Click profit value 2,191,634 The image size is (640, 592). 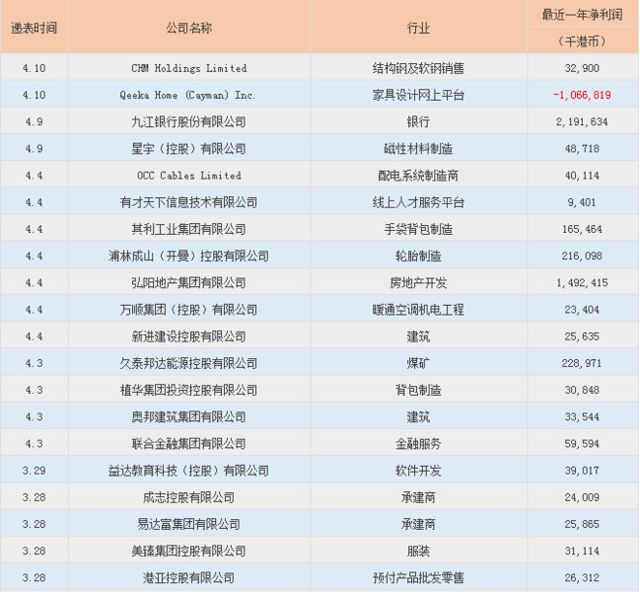tap(582, 122)
